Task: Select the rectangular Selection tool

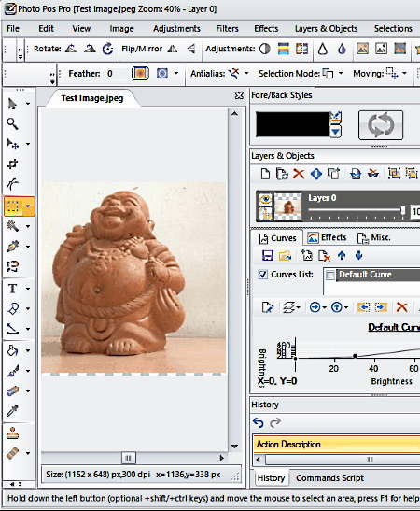Action: pos(13,206)
